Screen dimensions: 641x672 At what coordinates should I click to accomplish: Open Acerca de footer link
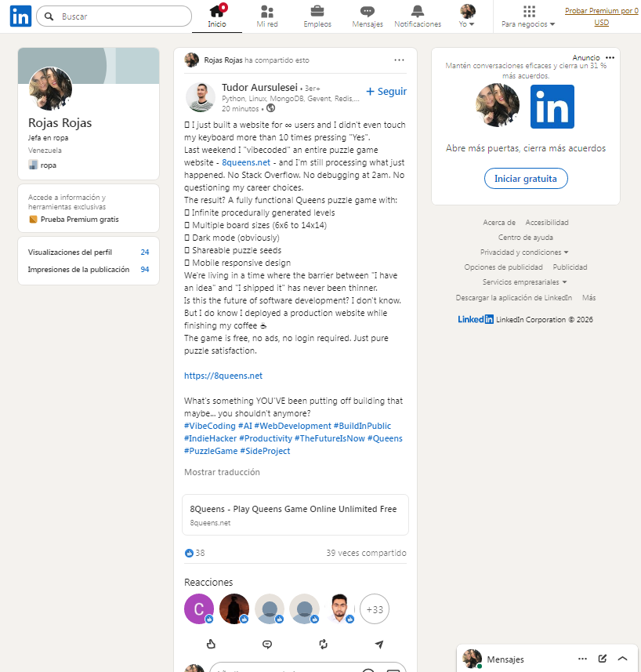click(499, 222)
